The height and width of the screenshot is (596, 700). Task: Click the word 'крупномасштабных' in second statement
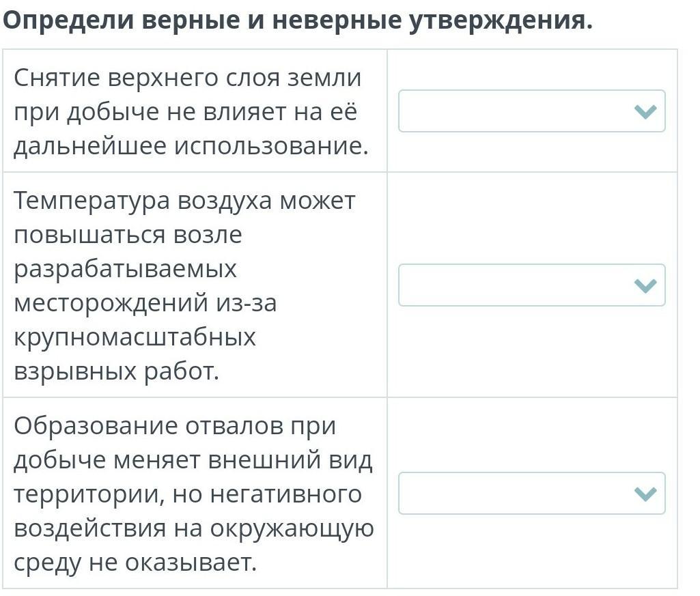(135, 337)
